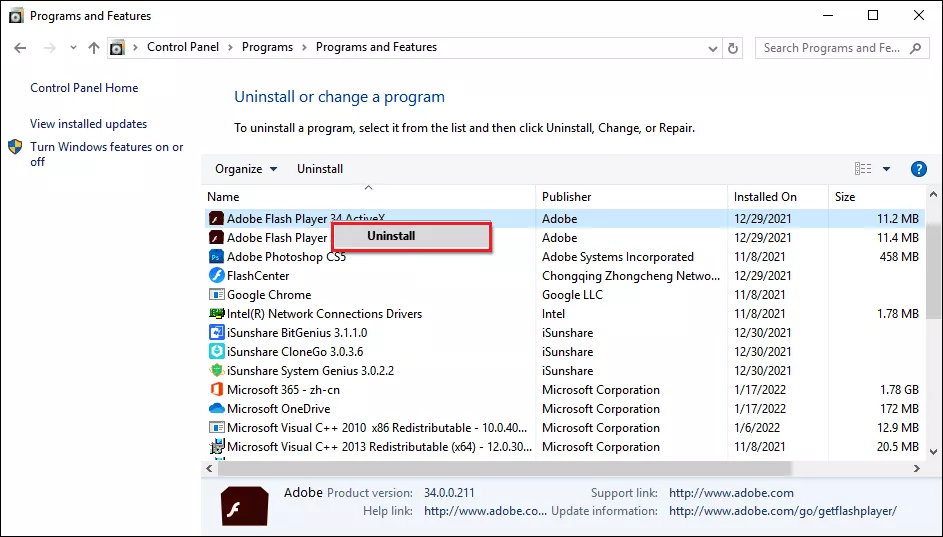Click the Microsoft 365 icon
The width and height of the screenshot is (943, 537).
216,390
